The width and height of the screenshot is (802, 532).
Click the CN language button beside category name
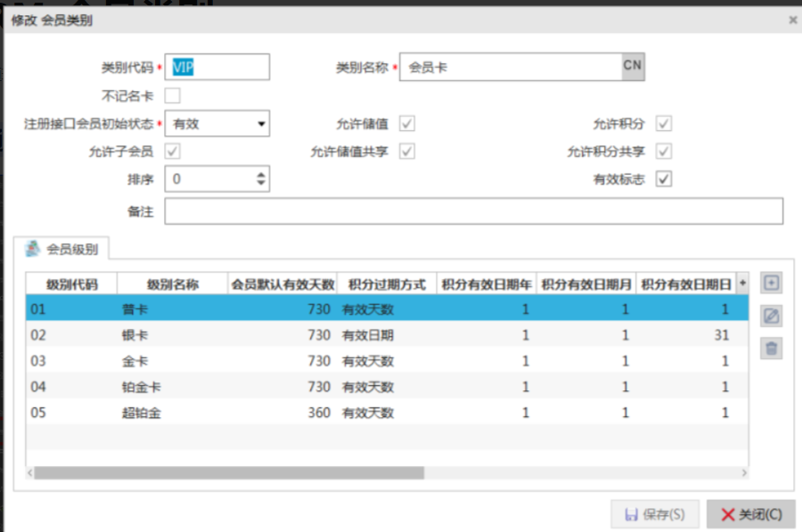pos(632,66)
